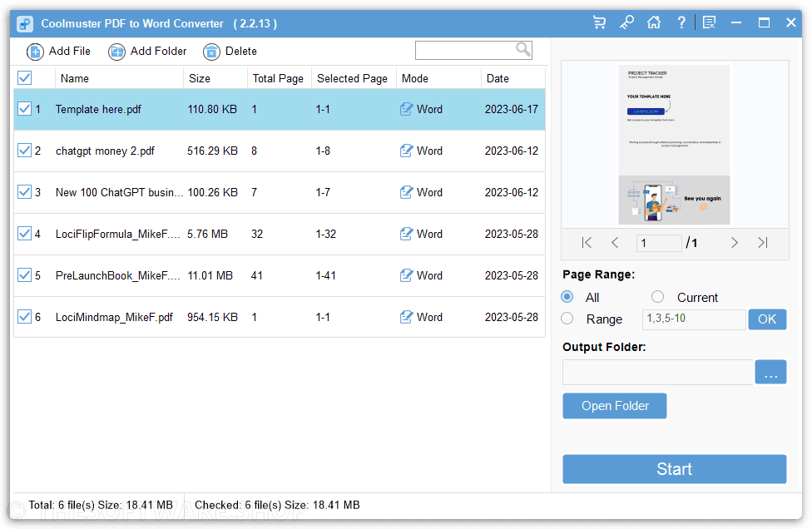The image size is (812, 529).
Task: Click the Delete trash icon
Action: coord(211,52)
